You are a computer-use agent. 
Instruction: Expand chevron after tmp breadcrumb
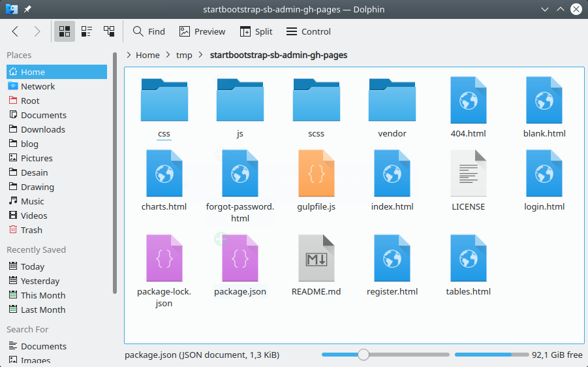tap(201, 55)
